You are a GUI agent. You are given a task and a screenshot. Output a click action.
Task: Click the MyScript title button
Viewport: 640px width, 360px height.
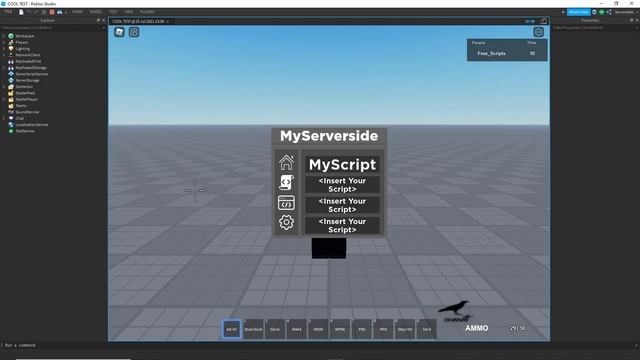click(342, 164)
